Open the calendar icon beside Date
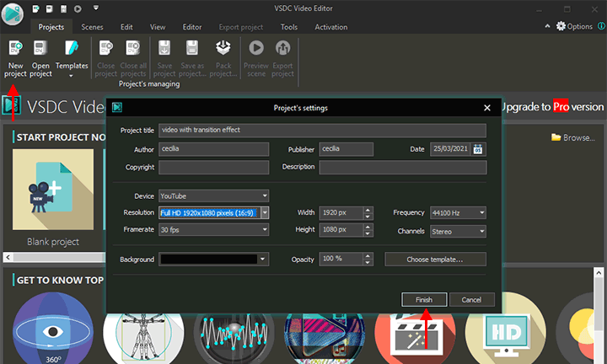Image resolution: width=607 pixels, height=364 pixels. coord(479,149)
